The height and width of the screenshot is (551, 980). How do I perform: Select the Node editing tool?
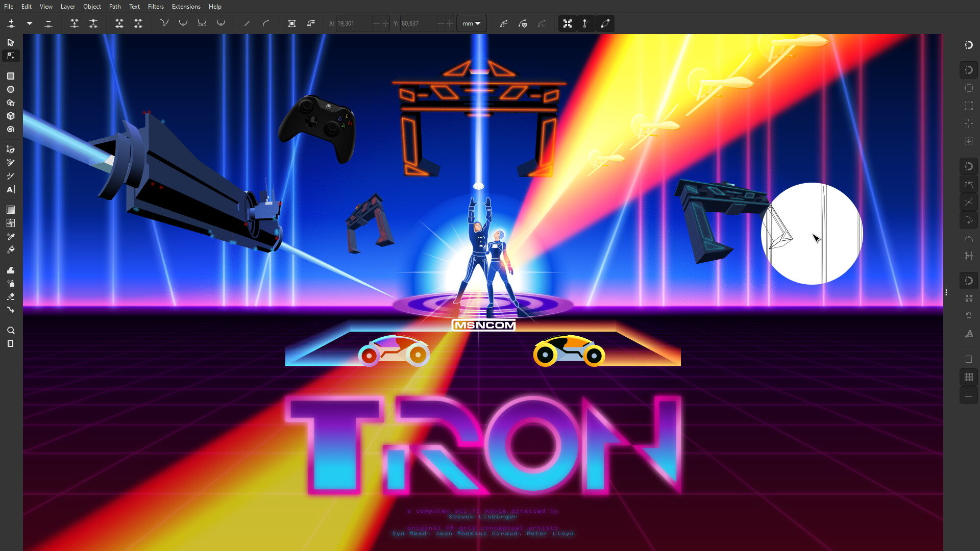click(10, 56)
